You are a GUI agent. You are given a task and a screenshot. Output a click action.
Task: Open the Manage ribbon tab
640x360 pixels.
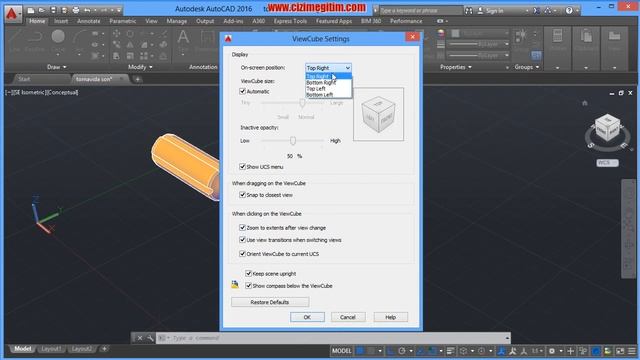(x=176, y=21)
